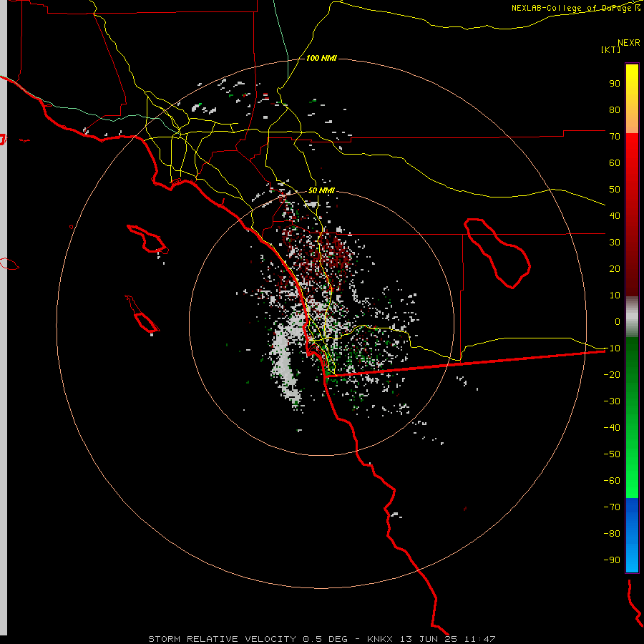
Task: Click the 30 knot scale label
Action: [x=615, y=243]
